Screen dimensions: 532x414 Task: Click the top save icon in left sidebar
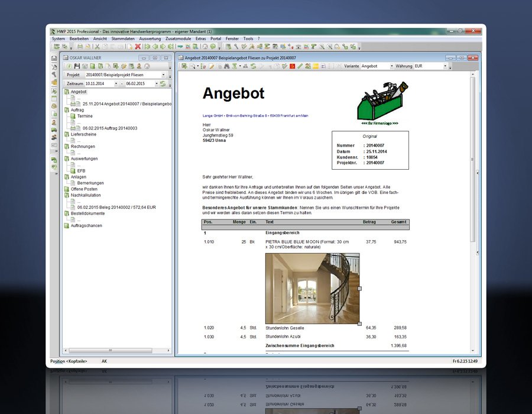[54, 59]
